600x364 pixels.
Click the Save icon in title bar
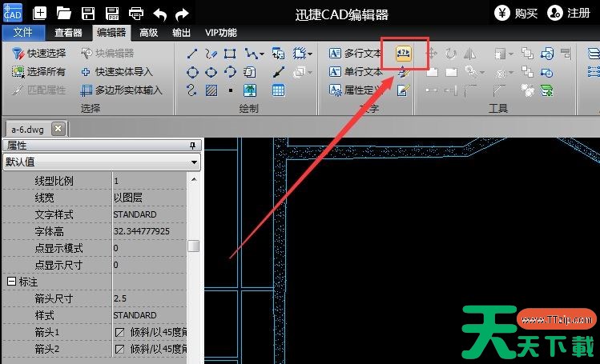coord(88,13)
